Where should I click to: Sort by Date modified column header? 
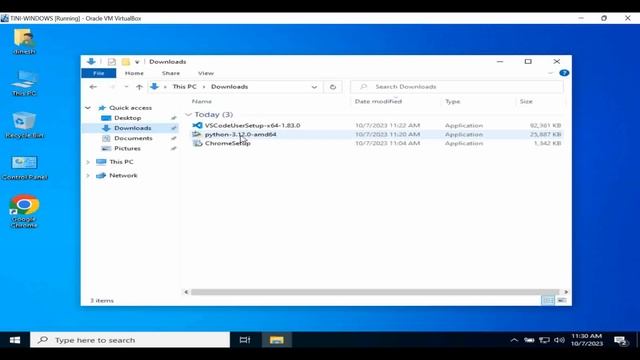point(378,101)
